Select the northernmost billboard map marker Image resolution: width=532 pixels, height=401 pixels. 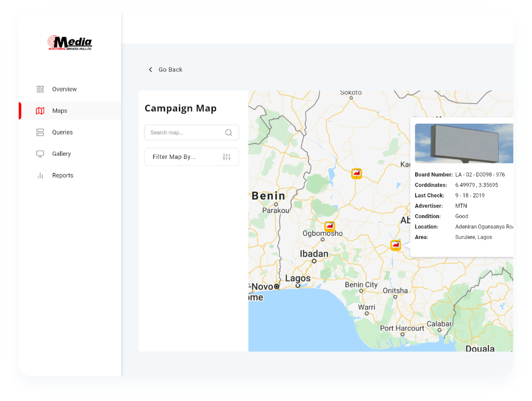click(356, 173)
